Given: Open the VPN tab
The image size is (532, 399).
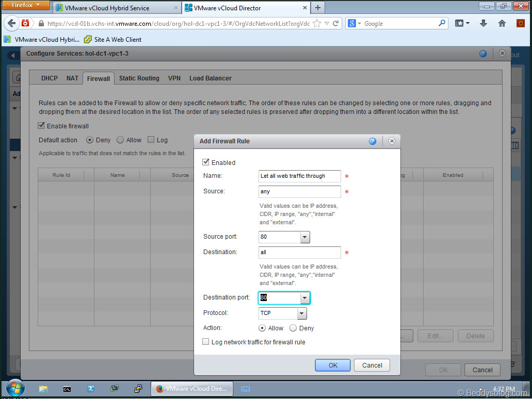Looking at the screenshot, I should pyautogui.click(x=174, y=78).
